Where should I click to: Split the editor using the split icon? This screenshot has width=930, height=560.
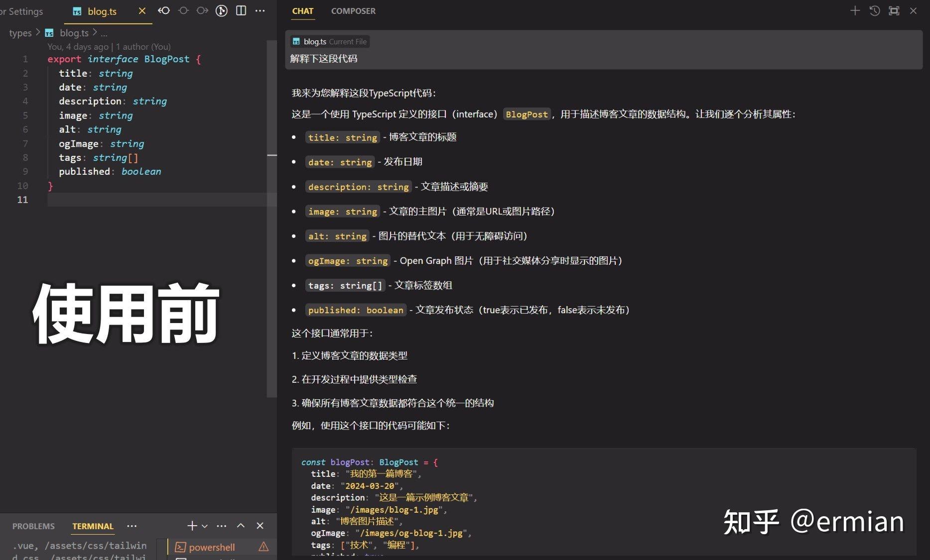tap(241, 10)
